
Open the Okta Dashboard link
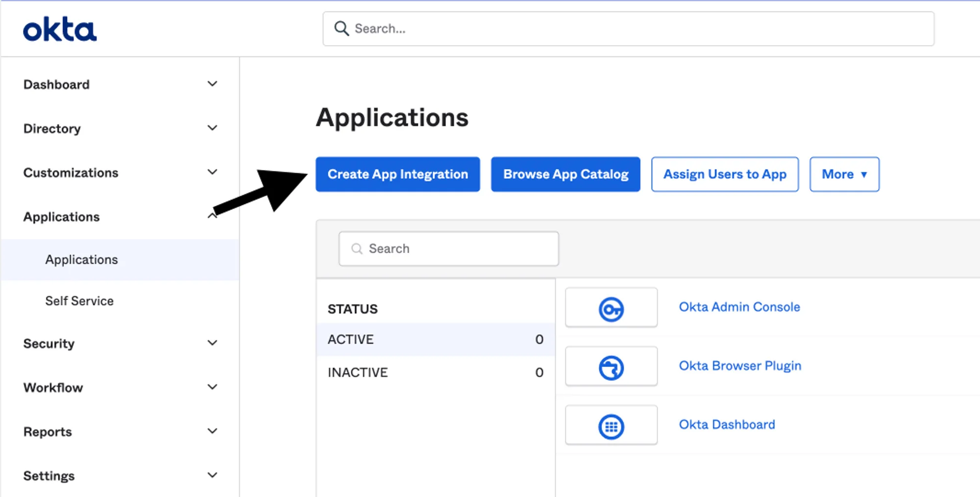(727, 424)
